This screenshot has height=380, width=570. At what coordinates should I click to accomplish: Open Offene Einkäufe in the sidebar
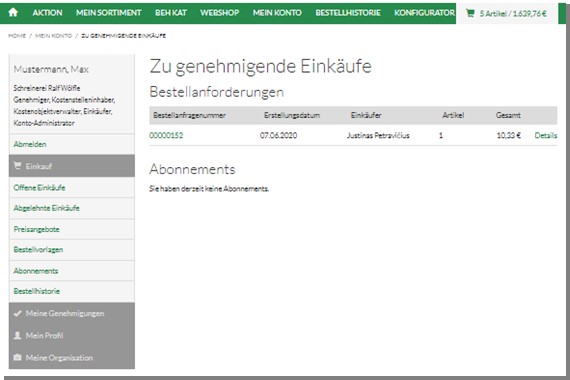[39, 188]
